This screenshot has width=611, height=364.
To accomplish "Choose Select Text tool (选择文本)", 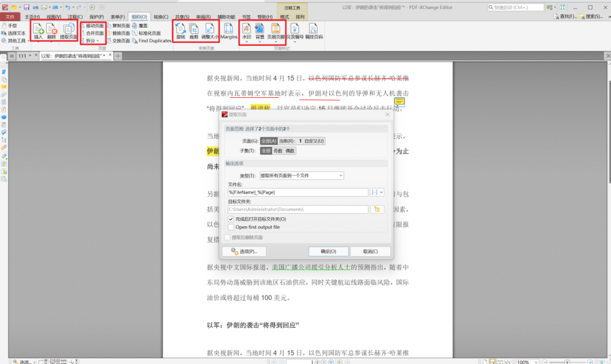I will 13,33.
